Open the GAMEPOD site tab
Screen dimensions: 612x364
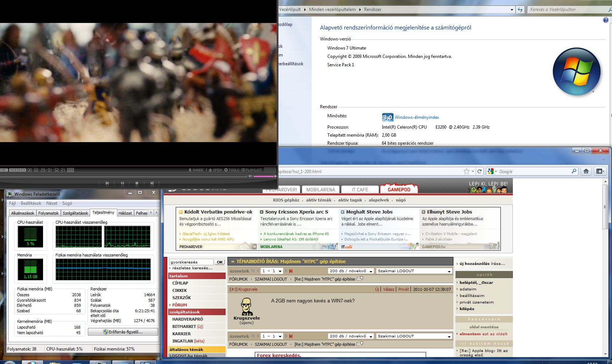coord(399,189)
